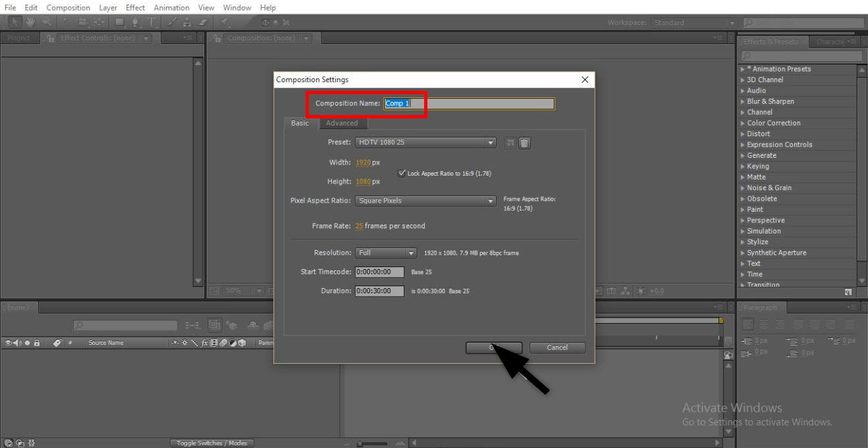This screenshot has height=448, width=868.
Task: Click the Video eye column icon in timeline
Action: pyautogui.click(x=9, y=343)
